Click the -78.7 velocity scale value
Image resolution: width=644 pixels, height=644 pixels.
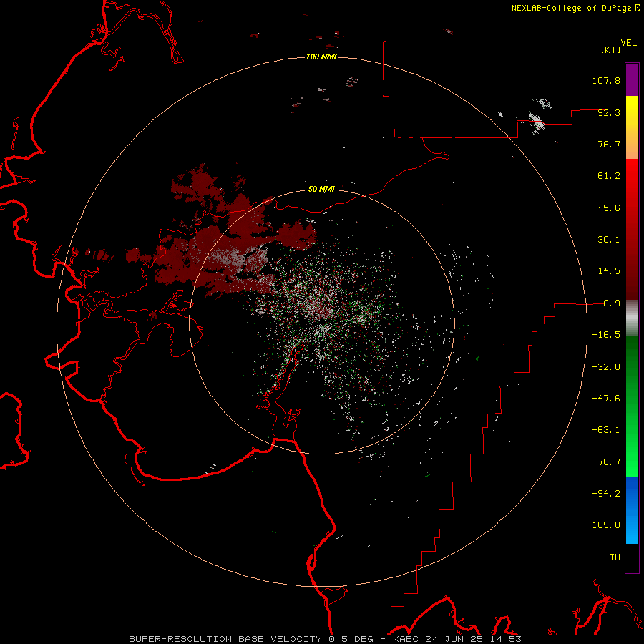point(606,462)
